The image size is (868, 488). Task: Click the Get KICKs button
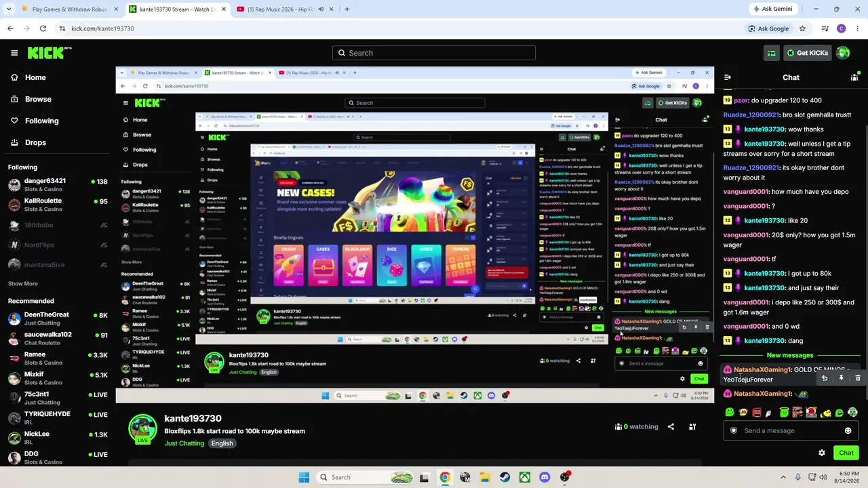[x=807, y=53]
